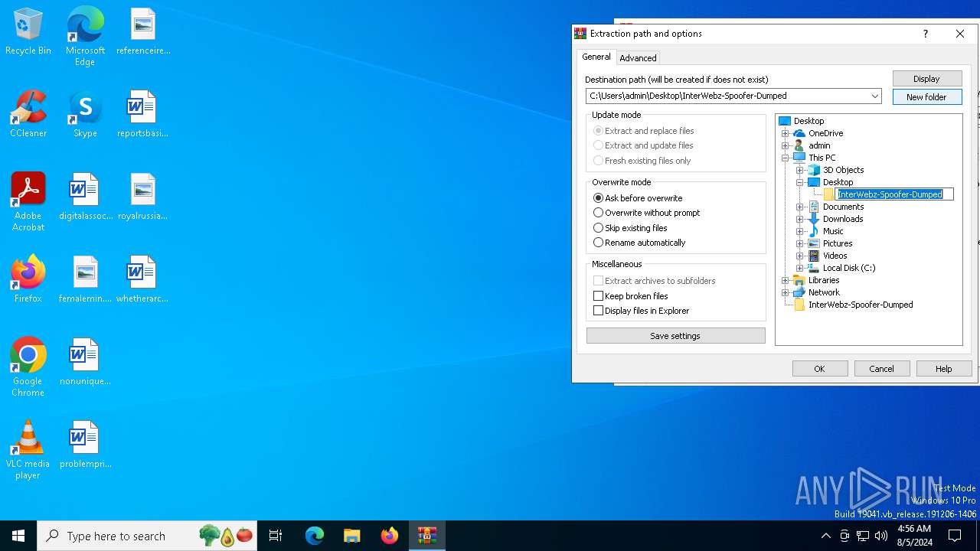Click the Display button
980x551 pixels.
coord(926,79)
